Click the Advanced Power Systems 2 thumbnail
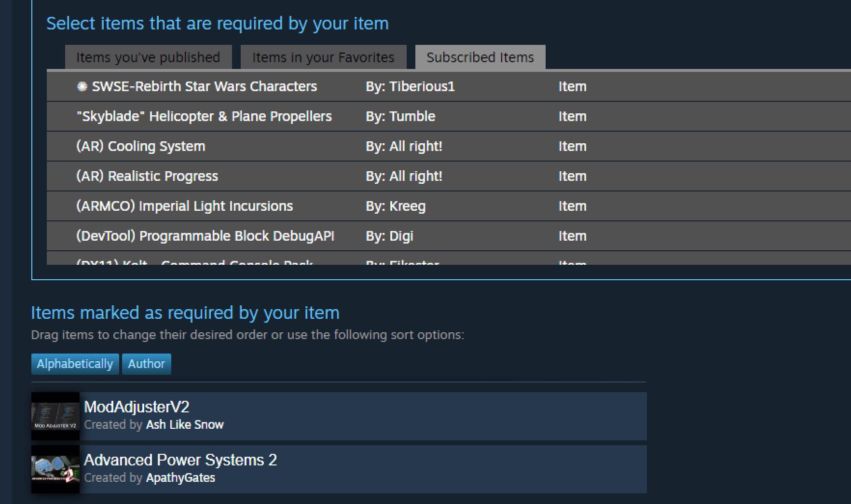The width and height of the screenshot is (851, 504). point(55,469)
